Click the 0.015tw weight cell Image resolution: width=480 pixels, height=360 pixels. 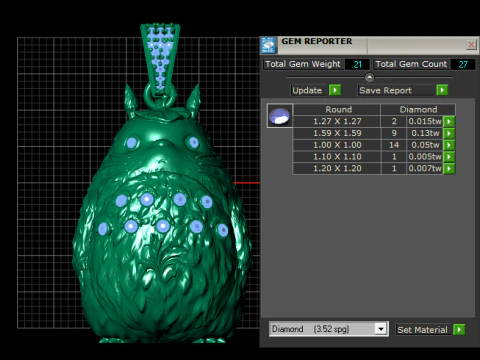point(425,121)
